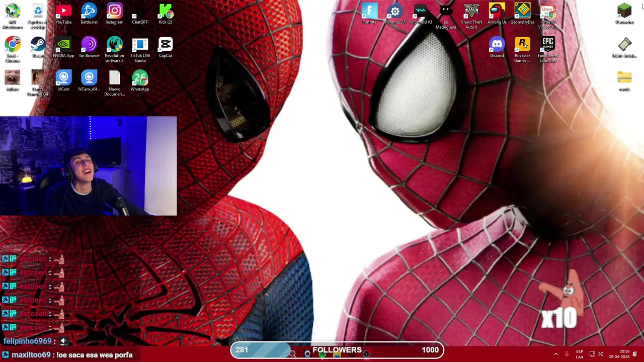Screen dimensions: 644x362
Task: Select the Grand Theft Auto 6 shortcut
Action: [x=471, y=16]
